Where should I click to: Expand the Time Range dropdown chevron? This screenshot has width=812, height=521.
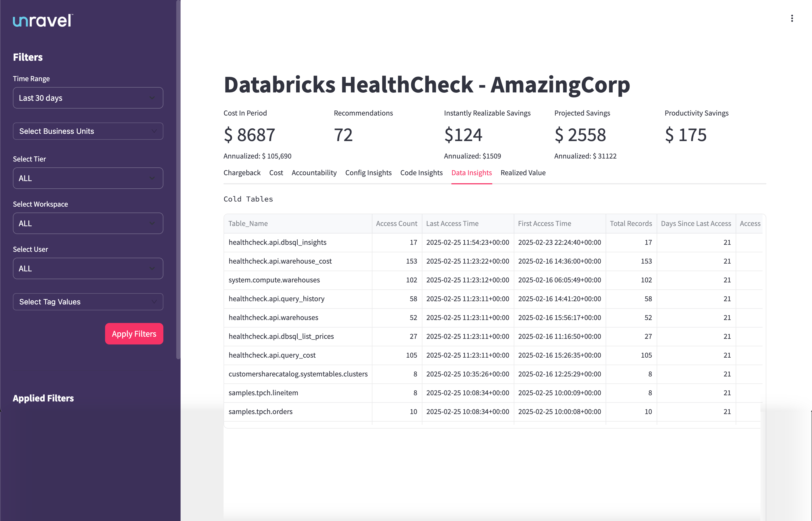click(x=152, y=98)
